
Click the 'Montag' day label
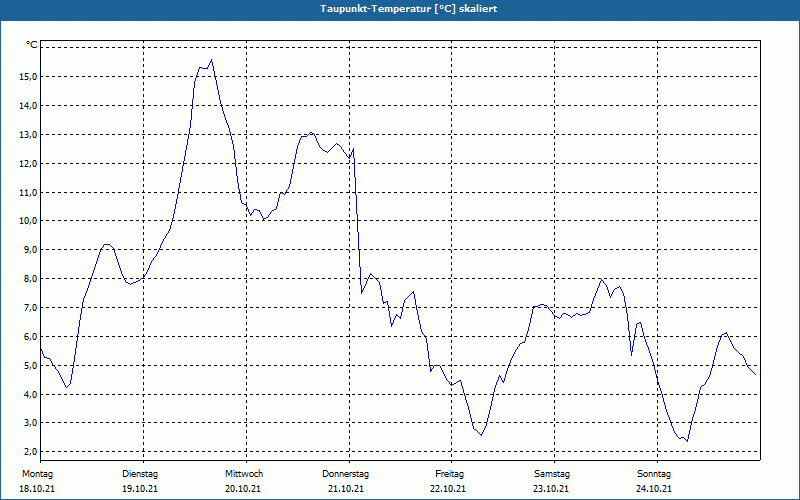pos(37,474)
